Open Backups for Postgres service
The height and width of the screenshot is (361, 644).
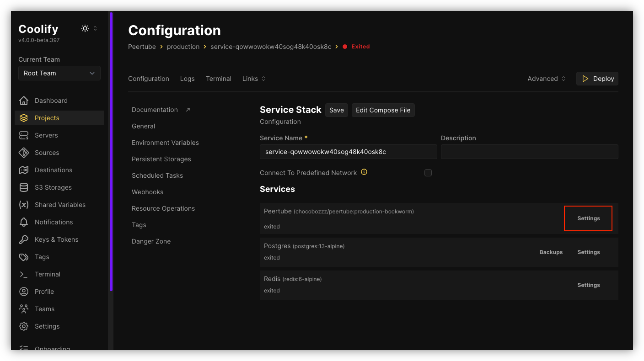pos(551,252)
